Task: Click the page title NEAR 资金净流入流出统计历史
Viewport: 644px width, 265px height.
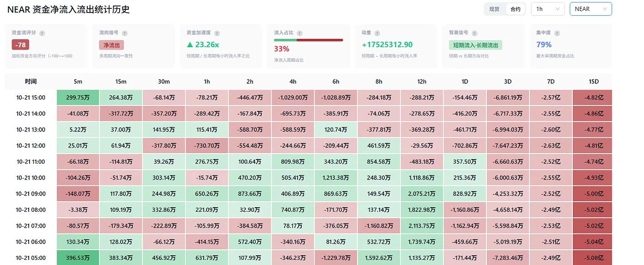Action: click(x=68, y=9)
